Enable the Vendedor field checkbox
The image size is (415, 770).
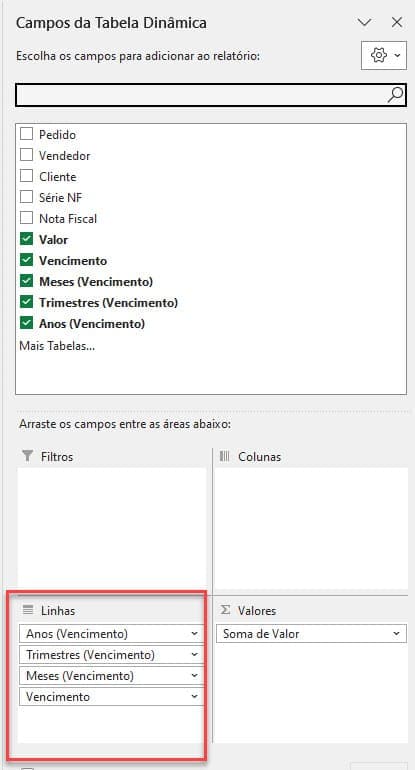[26, 155]
